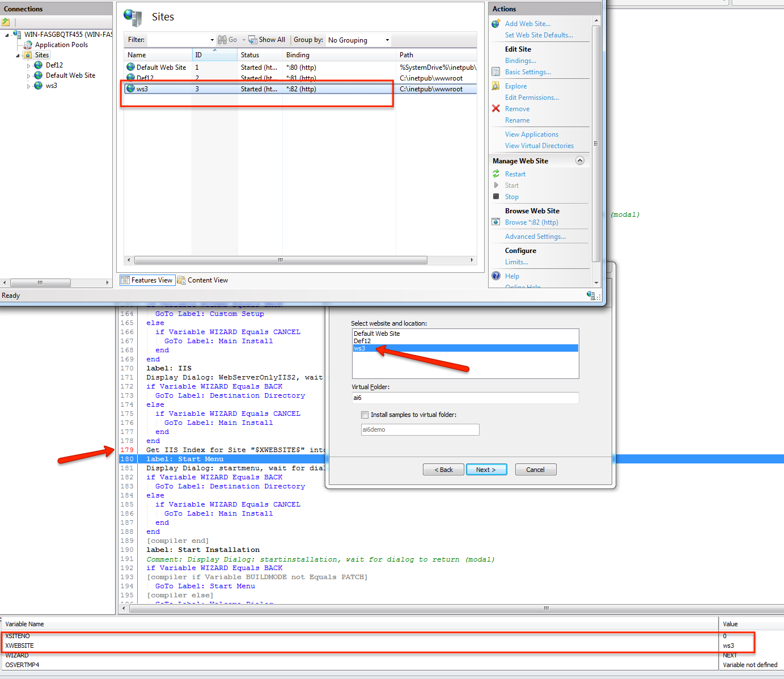
Task: Open the Group by No Grouping dropdown
Action: (x=387, y=40)
